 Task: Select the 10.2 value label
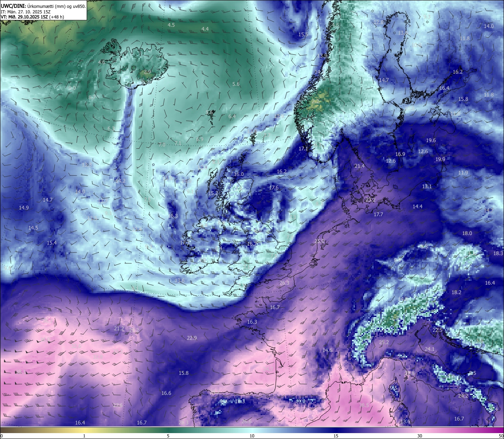[300, 401]
